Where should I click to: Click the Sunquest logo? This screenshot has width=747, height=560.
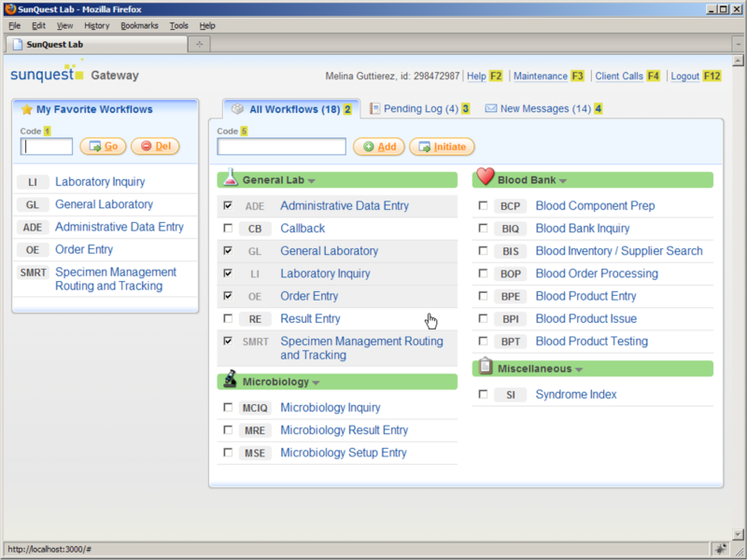pos(48,72)
